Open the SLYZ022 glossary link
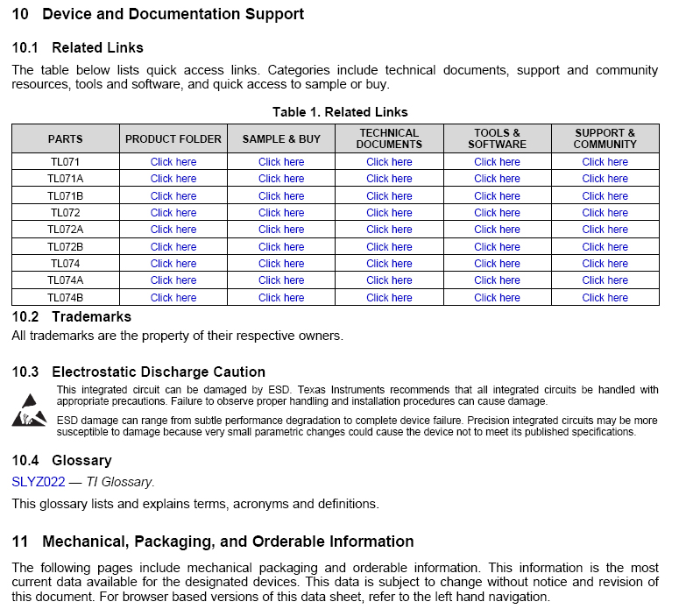 (x=38, y=481)
